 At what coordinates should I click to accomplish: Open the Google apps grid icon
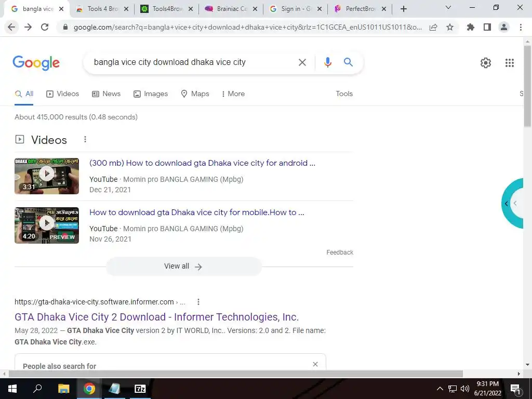510,63
